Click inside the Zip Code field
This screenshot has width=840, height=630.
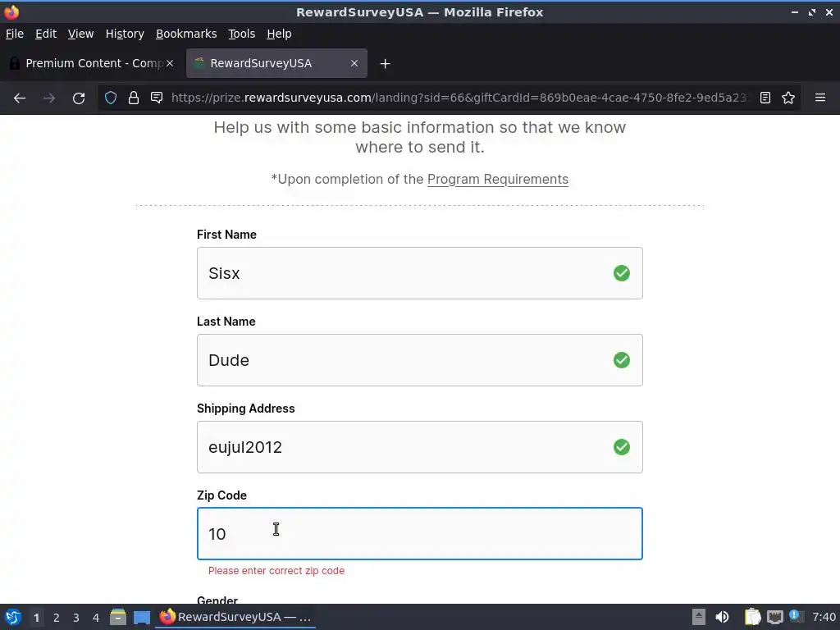point(419,533)
